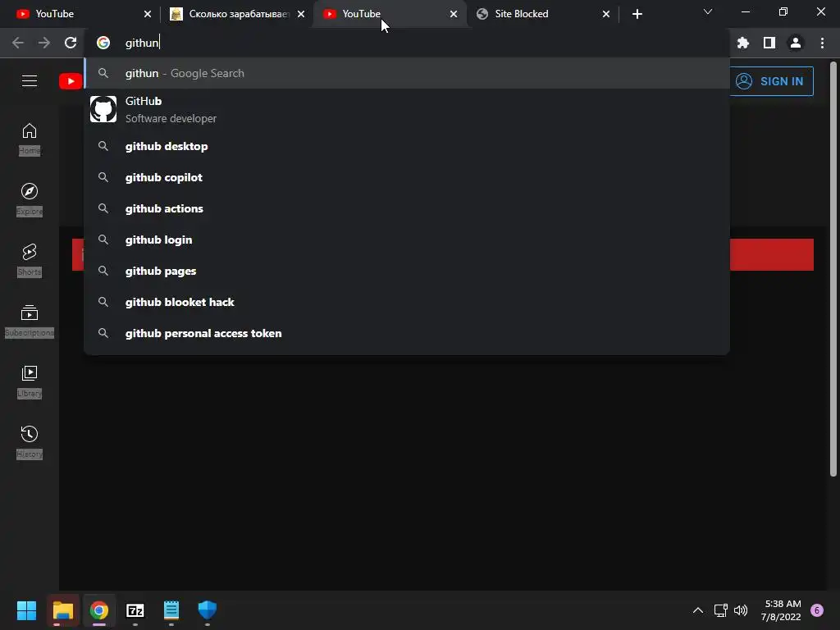Screen dimensions: 840x630
Task: Choose 'github desktop' suggestion
Action: [407, 146]
